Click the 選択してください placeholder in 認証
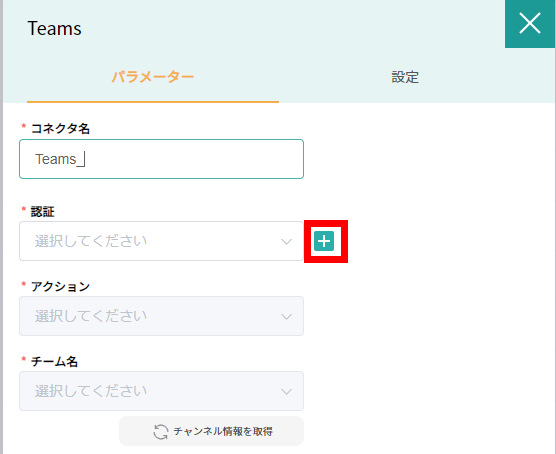The width and height of the screenshot is (556, 454). (x=91, y=241)
